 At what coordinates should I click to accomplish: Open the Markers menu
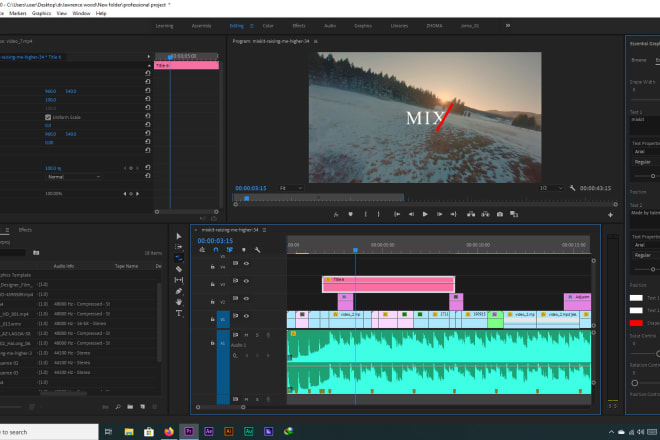18,13
